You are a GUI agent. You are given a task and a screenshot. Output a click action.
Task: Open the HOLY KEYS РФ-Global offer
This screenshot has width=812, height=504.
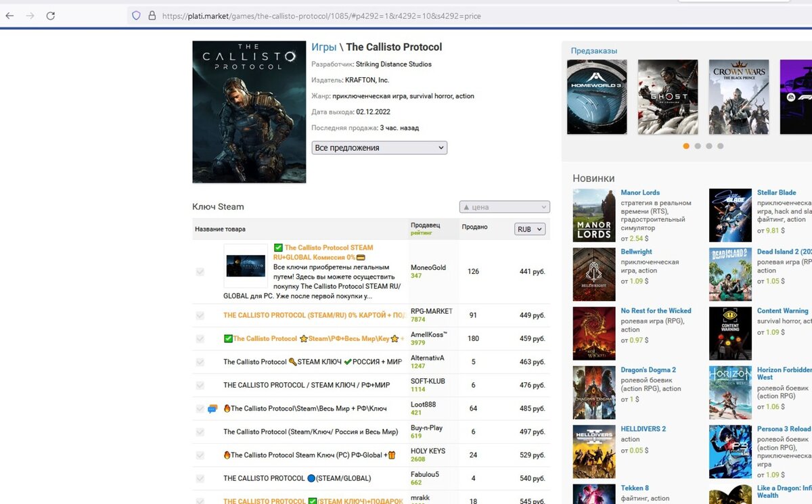309,455
